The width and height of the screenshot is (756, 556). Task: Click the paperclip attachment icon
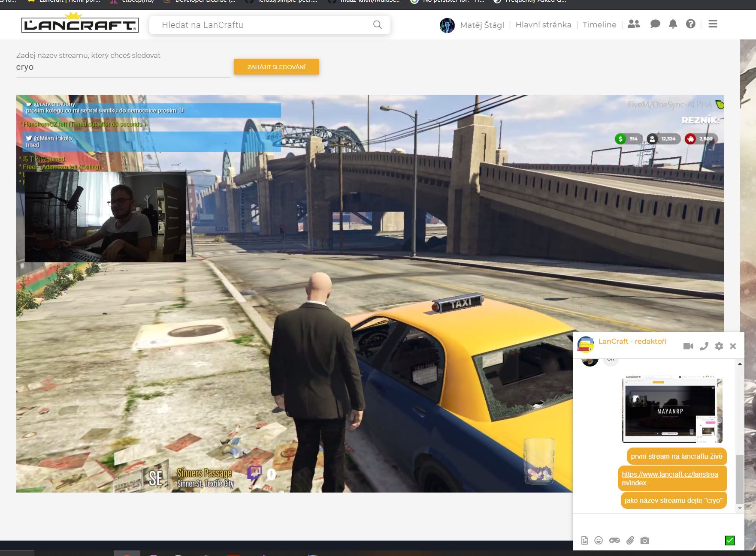coord(630,540)
